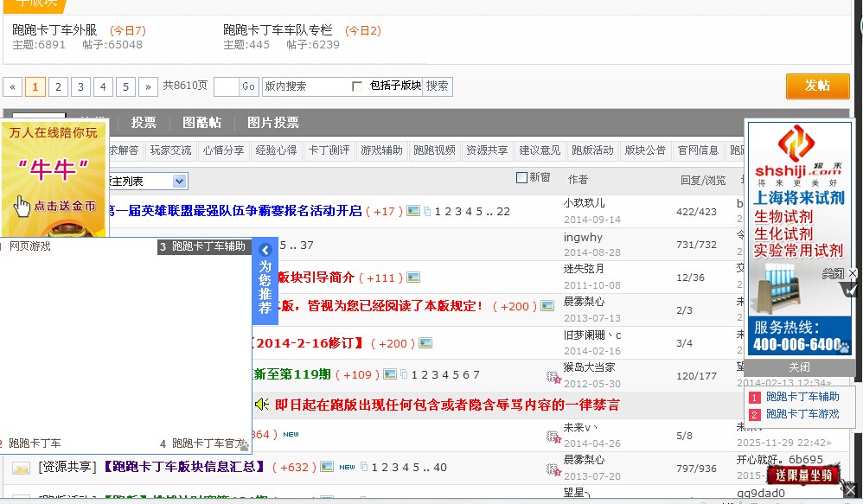Select the 资源共享 category tab
Viewport: 863px width, 504px height.
click(487, 150)
